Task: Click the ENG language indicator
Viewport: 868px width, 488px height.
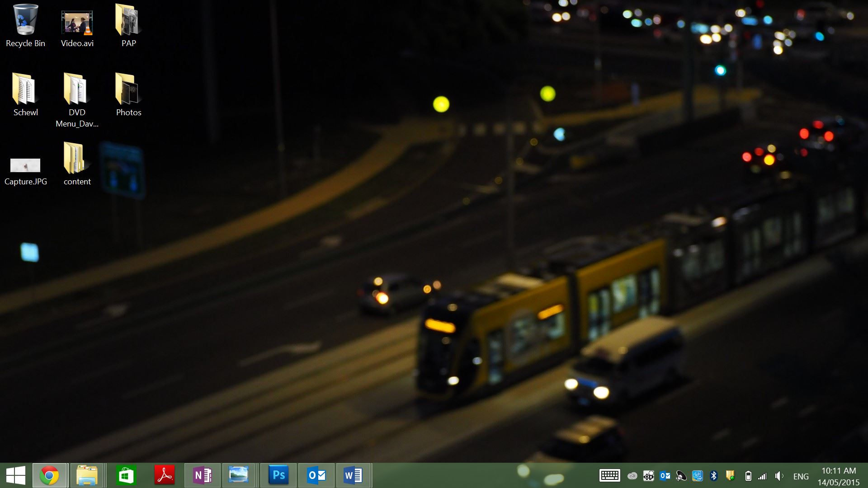Action: (801, 476)
